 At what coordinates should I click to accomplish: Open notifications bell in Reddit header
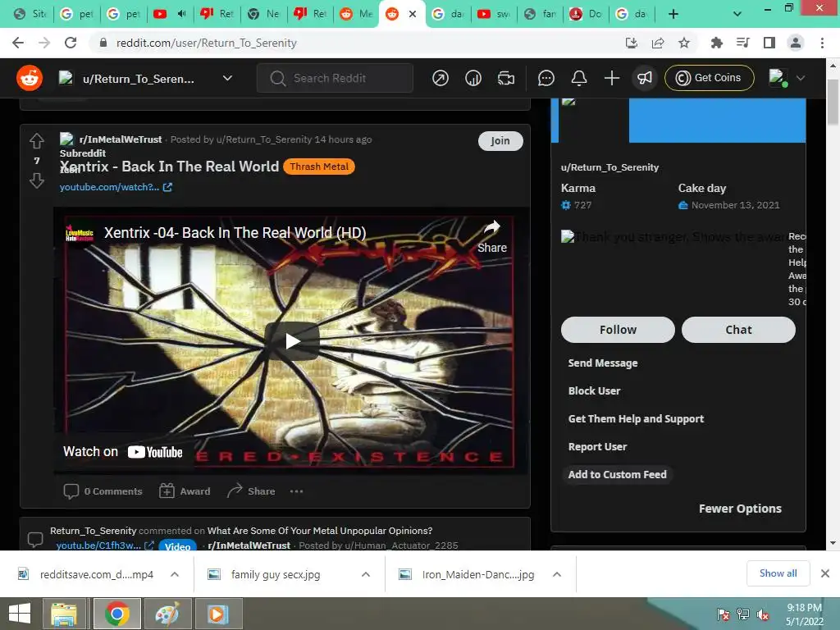point(579,78)
